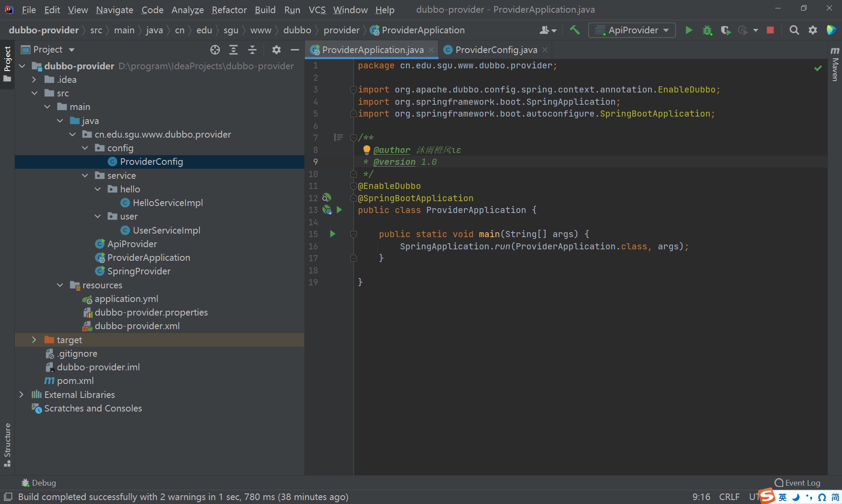Image resolution: width=842 pixels, height=504 pixels.
Task: Open Project panel options gear
Action: click(276, 50)
